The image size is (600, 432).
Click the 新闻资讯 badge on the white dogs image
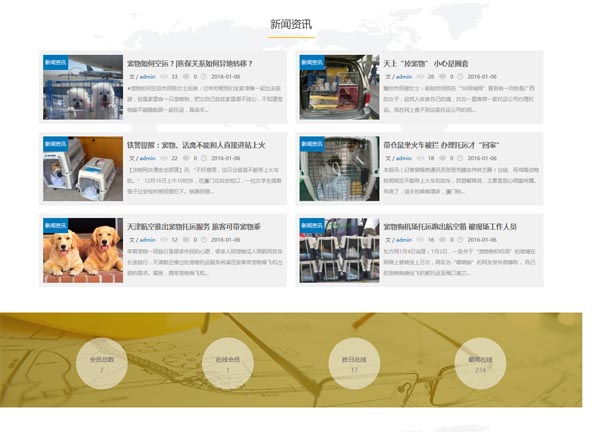(56, 61)
